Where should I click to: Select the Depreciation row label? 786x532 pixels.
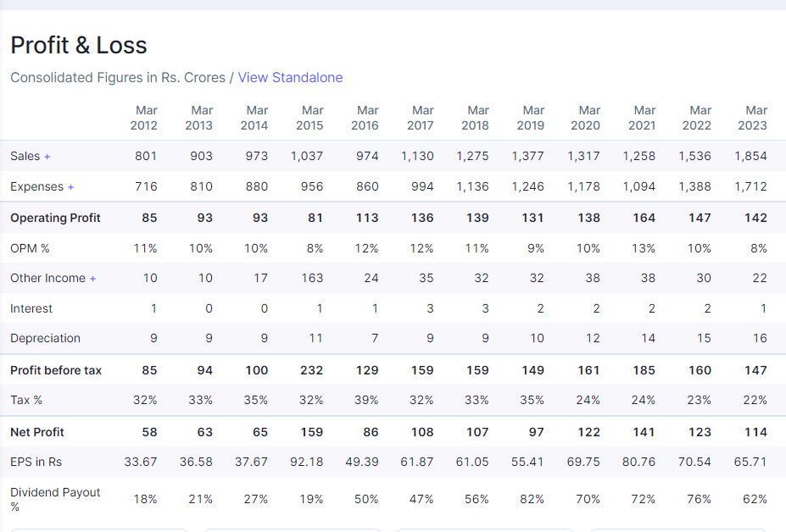[45, 338]
